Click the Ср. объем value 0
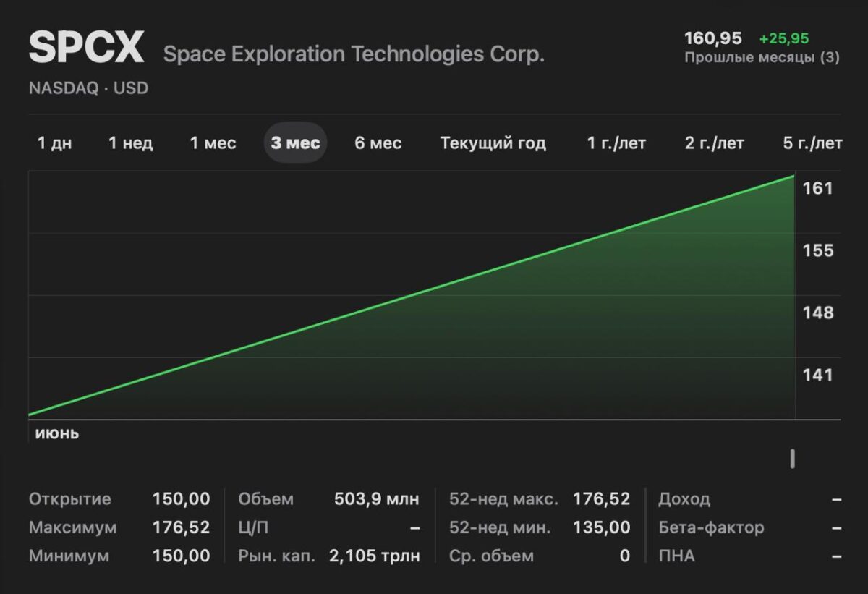868x594 pixels. click(624, 556)
